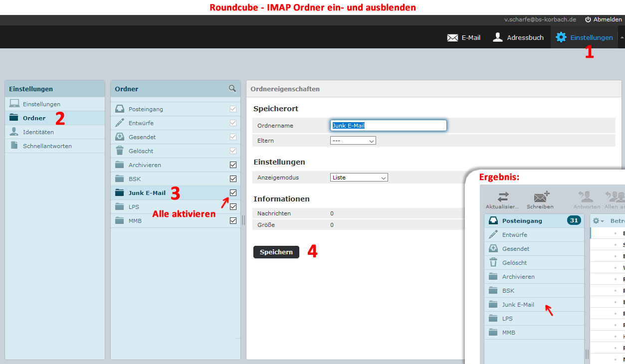
Task: Click the unread count badge 31
Action: pyautogui.click(x=574, y=220)
